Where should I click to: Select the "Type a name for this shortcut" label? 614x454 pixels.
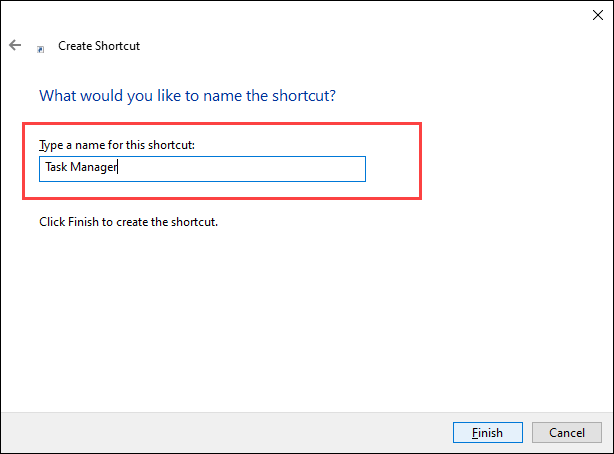click(x=117, y=145)
